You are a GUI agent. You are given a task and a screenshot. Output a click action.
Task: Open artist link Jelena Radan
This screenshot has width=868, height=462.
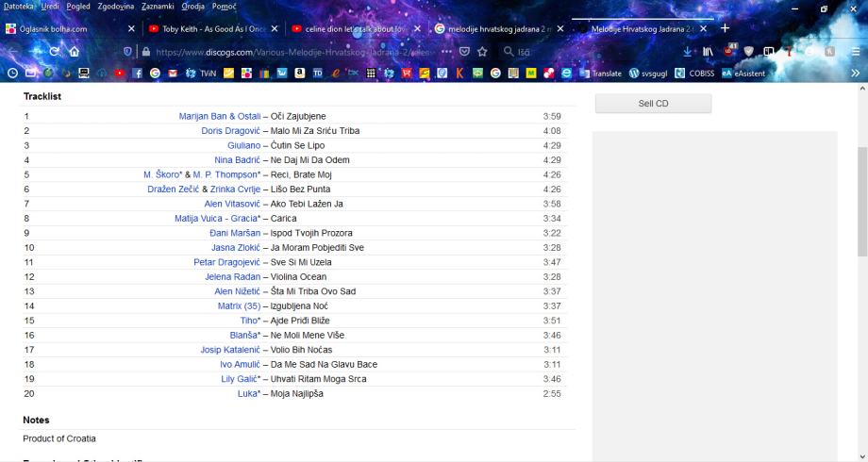click(x=232, y=276)
